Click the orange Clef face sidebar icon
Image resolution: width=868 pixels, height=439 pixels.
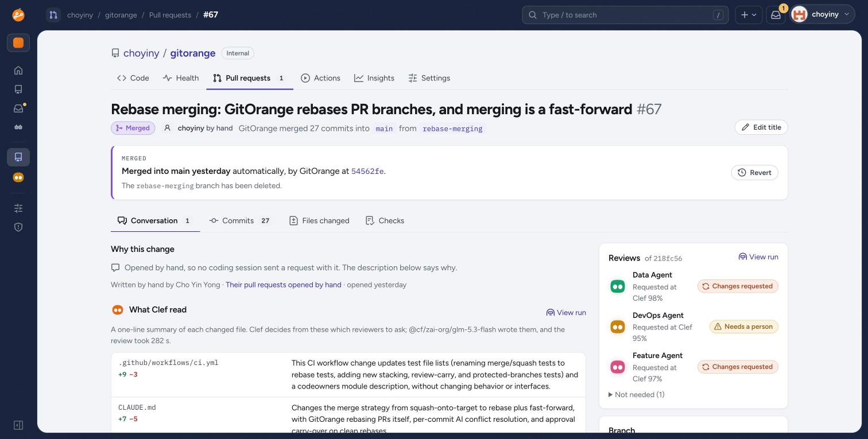[x=18, y=178]
